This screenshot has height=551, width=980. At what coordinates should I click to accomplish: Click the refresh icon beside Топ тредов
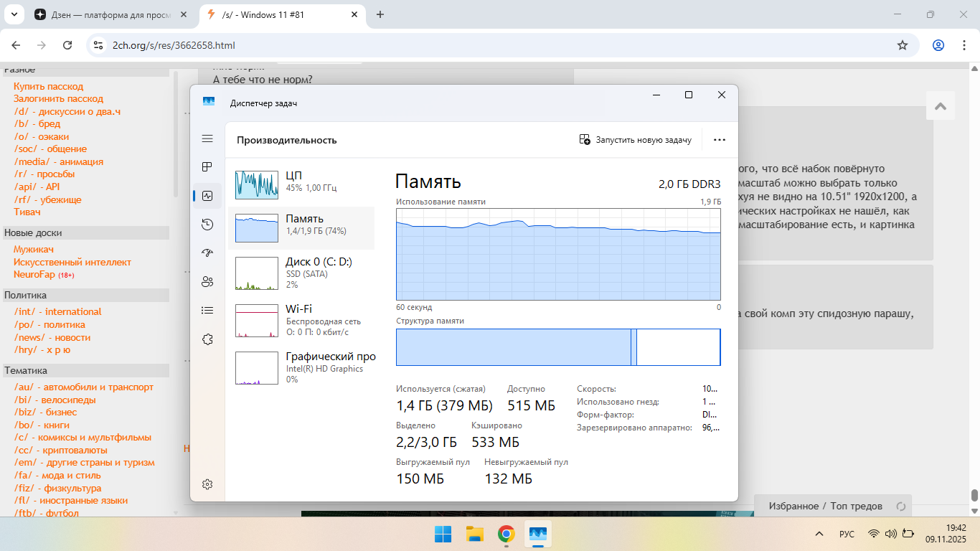point(901,506)
